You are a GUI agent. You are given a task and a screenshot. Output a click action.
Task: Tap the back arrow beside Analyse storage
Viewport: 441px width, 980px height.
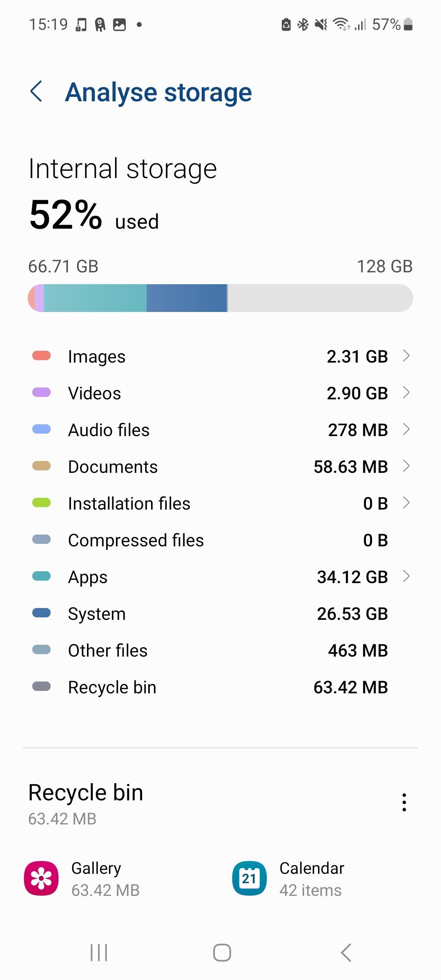click(37, 91)
